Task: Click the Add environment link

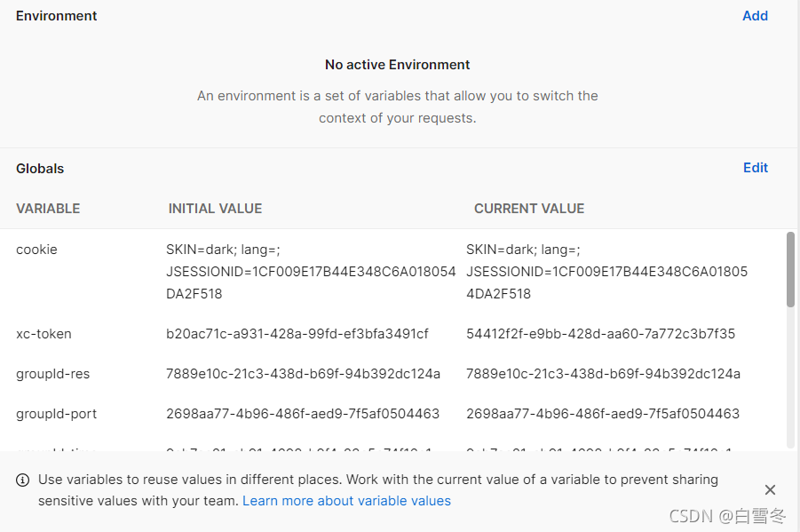Action: [755, 16]
